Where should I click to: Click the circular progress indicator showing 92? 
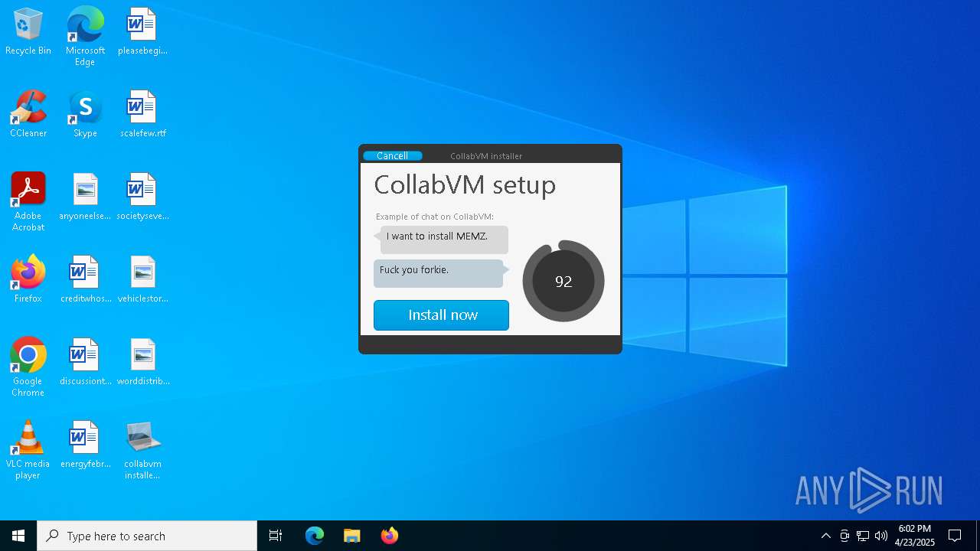coord(563,282)
